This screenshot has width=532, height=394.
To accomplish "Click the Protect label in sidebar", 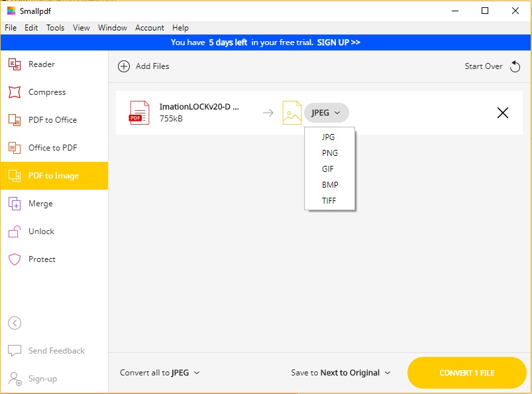I will tap(42, 259).
